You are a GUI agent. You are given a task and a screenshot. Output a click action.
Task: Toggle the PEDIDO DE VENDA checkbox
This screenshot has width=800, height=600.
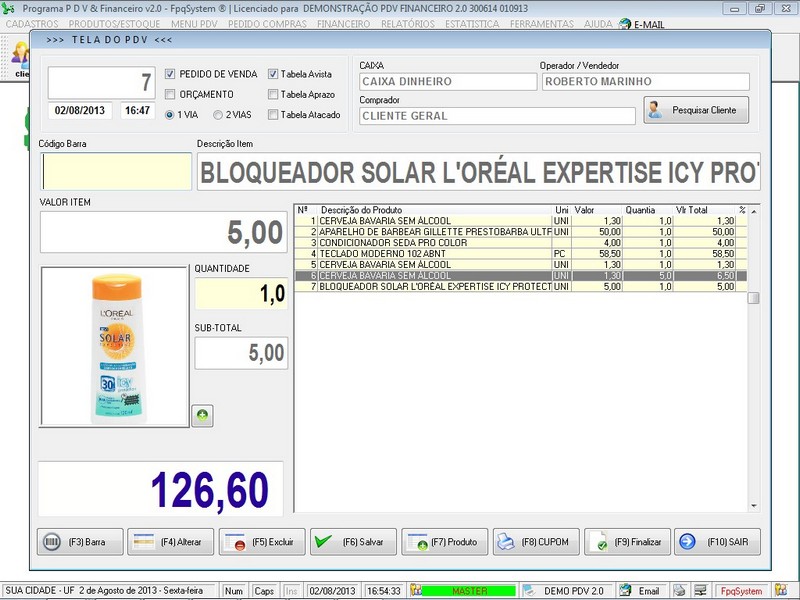[170, 74]
